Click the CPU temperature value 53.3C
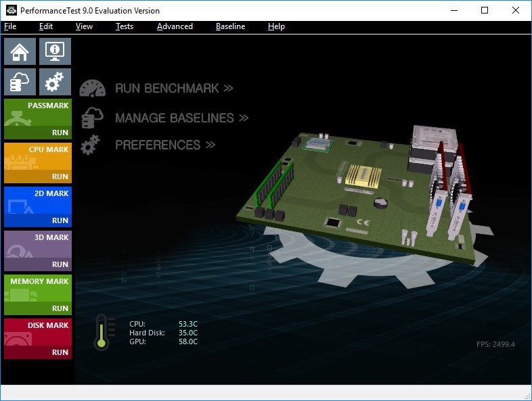The width and height of the screenshot is (532, 401). click(x=188, y=324)
